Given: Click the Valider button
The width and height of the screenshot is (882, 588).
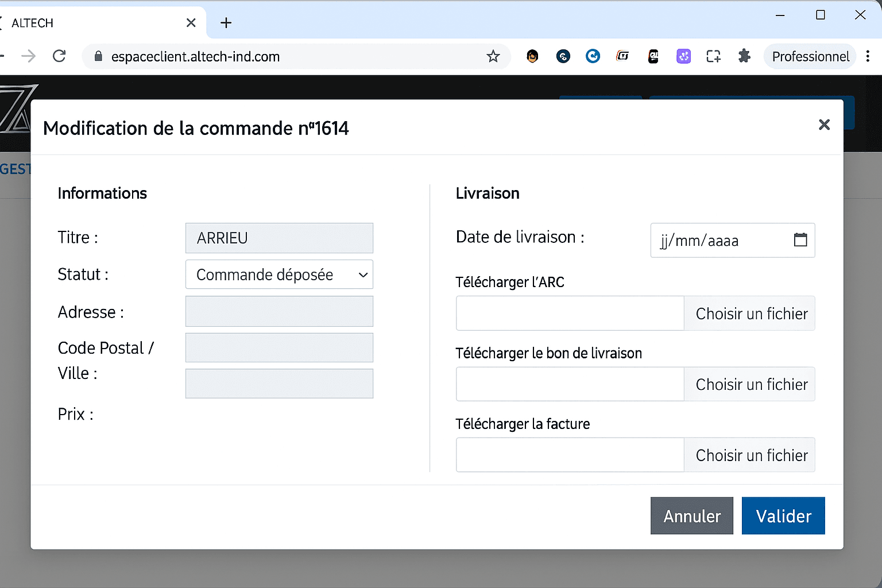Looking at the screenshot, I should pos(783,516).
